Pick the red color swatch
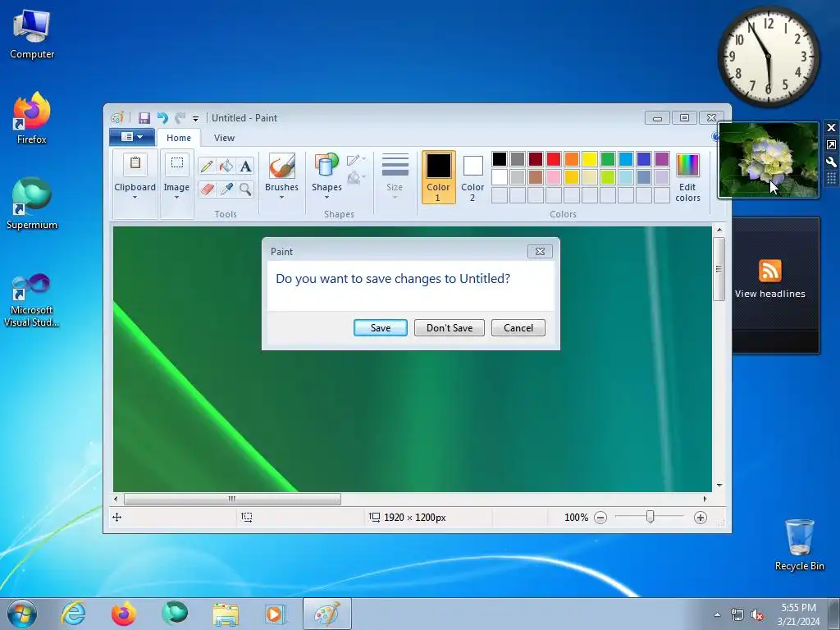The height and width of the screenshot is (630, 840). [554, 159]
